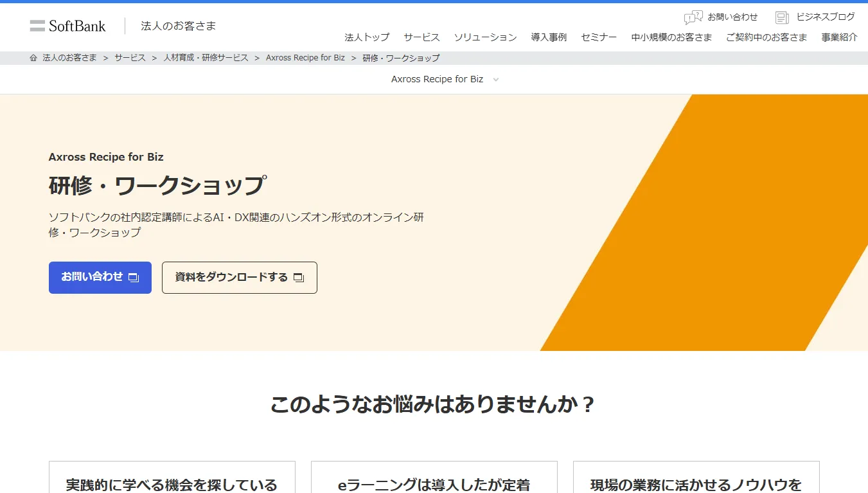Screen dimensions: 868x493
Task: Click the newspaper icon beside ビジネスブログ
Action: [781, 17]
